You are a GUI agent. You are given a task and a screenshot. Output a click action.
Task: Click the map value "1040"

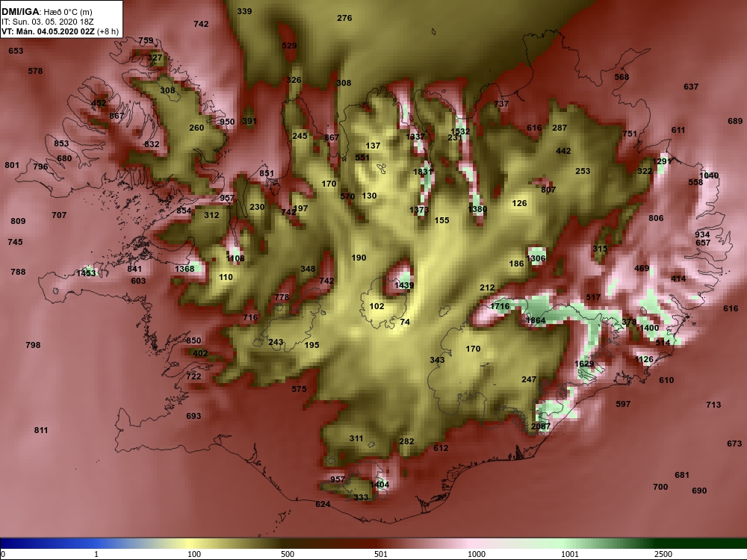tap(709, 175)
